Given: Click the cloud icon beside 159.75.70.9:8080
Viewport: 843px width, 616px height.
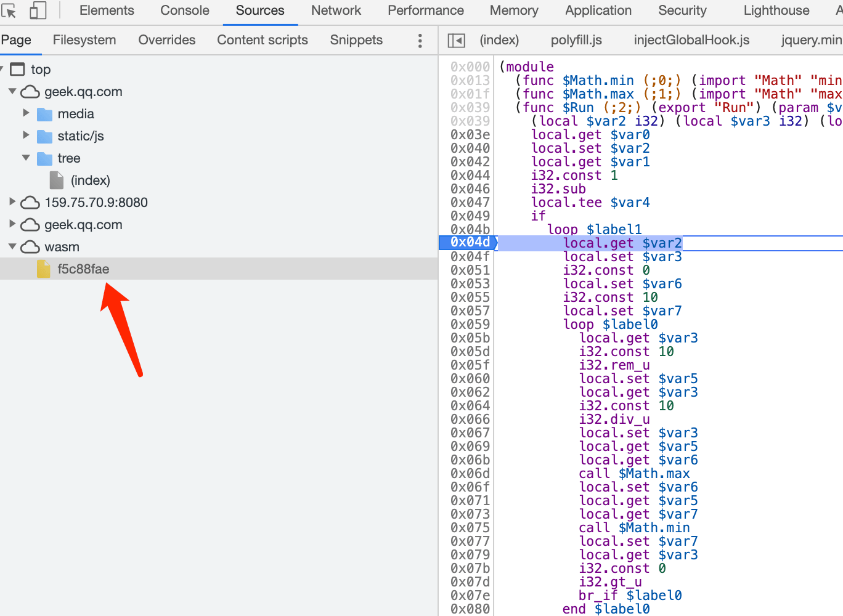Looking at the screenshot, I should (30, 203).
